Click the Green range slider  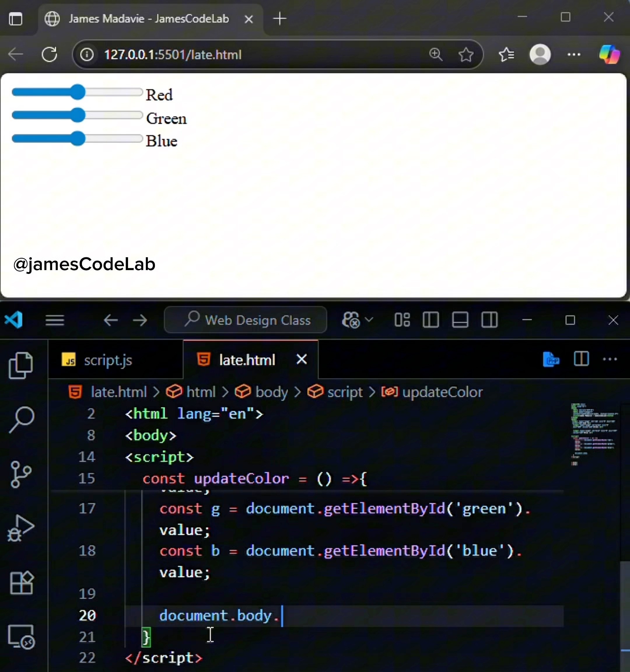pos(77,115)
